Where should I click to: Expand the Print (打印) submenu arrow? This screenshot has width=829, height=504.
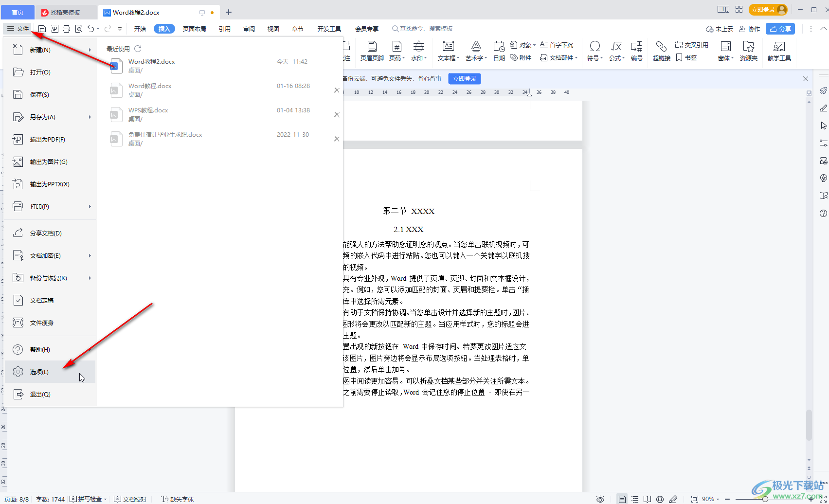coord(90,206)
